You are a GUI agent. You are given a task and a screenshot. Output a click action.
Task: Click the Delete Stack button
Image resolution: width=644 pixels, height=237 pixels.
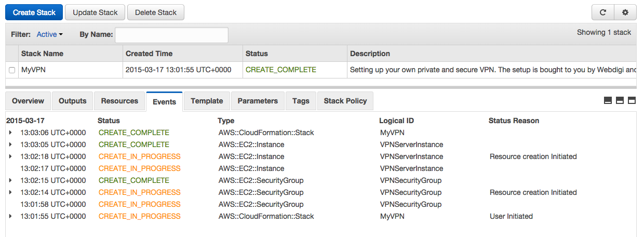click(156, 12)
